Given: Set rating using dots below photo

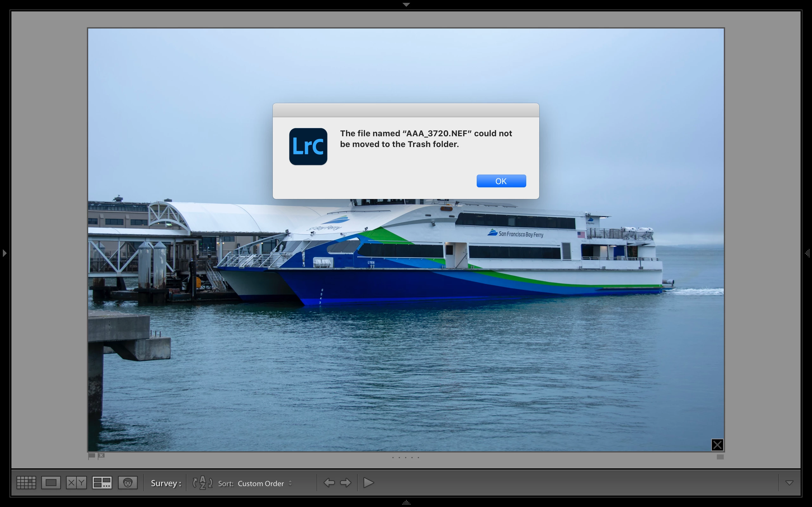Looking at the screenshot, I should [x=405, y=457].
